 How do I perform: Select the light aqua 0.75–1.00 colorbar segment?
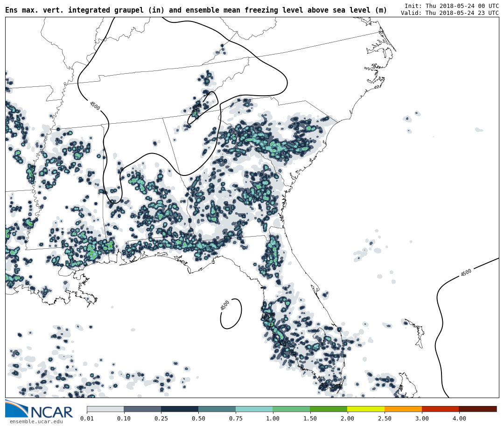[254, 409]
